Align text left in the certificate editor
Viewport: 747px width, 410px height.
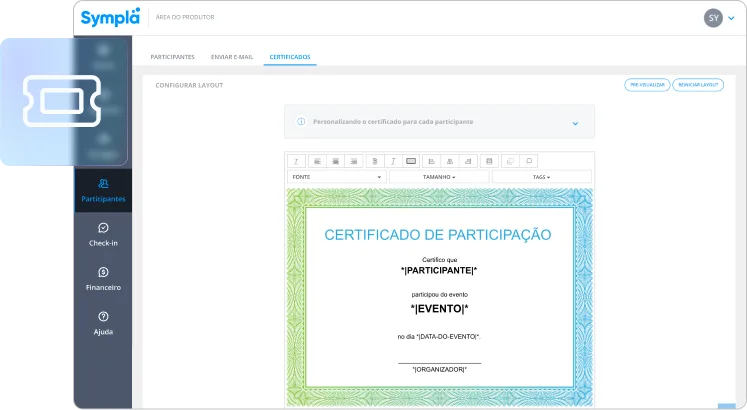(317, 161)
